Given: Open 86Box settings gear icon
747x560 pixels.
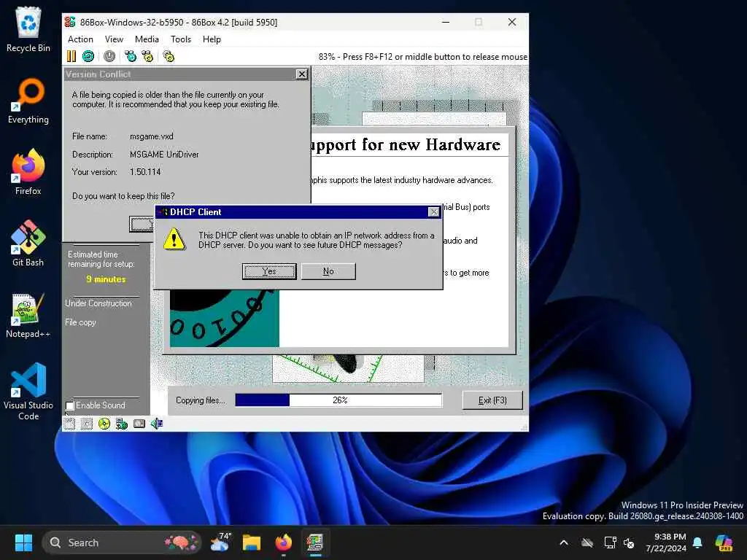Looking at the screenshot, I should (169, 56).
